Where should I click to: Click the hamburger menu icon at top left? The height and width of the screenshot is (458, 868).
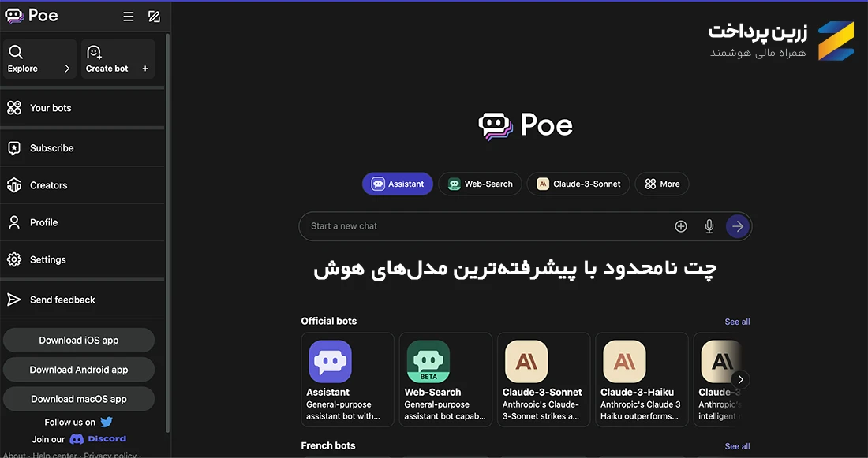(128, 15)
